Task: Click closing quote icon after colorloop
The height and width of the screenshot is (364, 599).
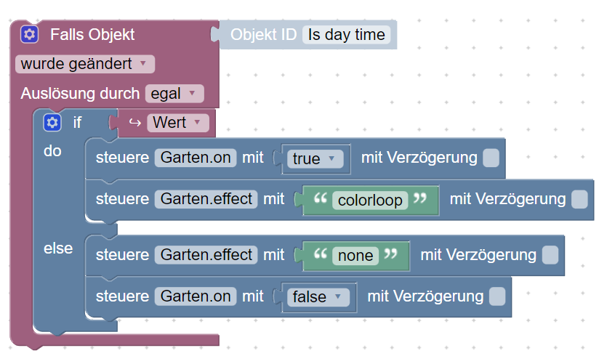Action: point(420,200)
